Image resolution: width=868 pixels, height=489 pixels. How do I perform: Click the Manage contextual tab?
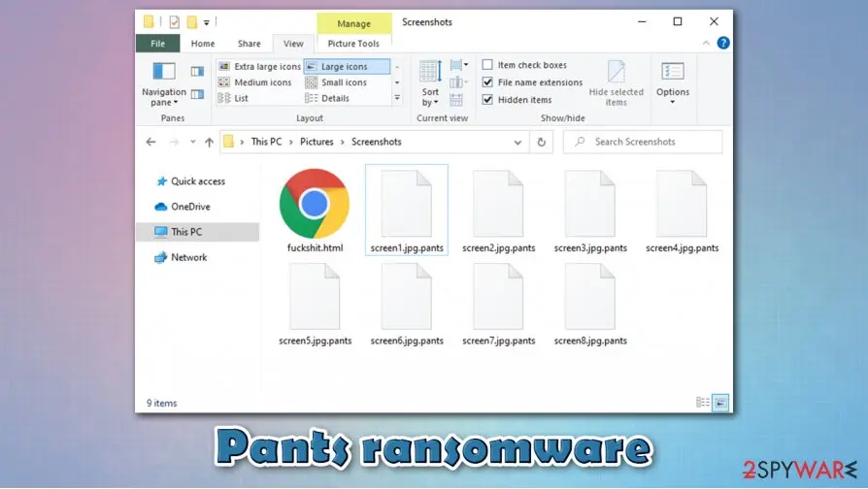[354, 24]
